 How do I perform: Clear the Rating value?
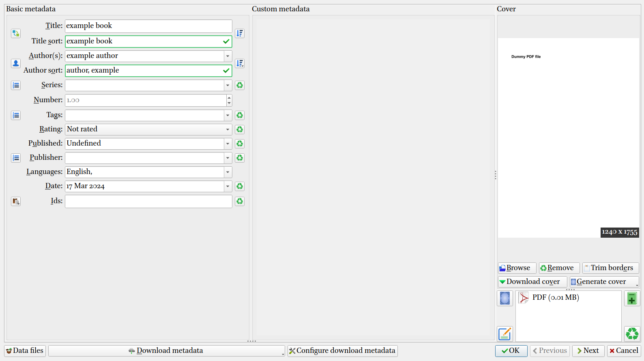[x=240, y=129]
